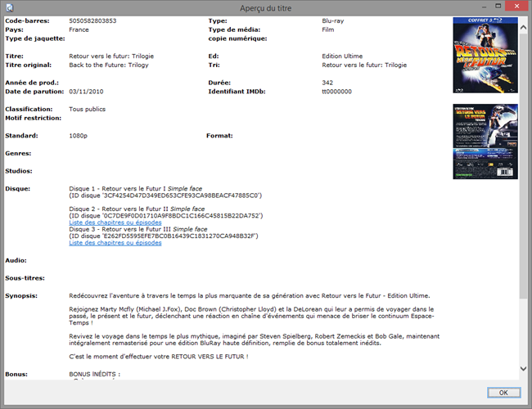This screenshot has width=532, height=409.
Task: Open the front cover thumbnail image
Action: (x=485, y=55)
